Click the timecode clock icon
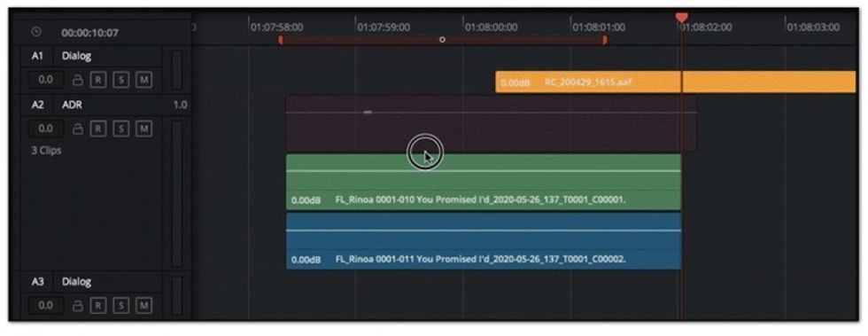Screen dimensions: 868x336 [36, 32]
